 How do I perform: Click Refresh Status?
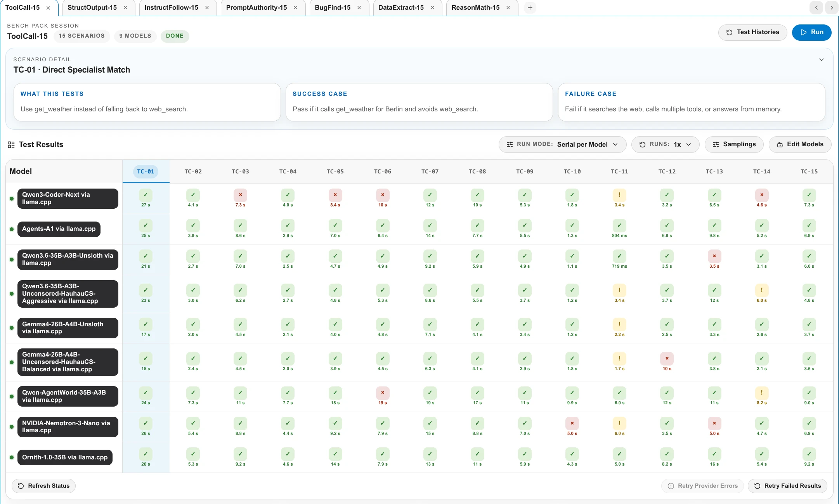coord(43,486)
